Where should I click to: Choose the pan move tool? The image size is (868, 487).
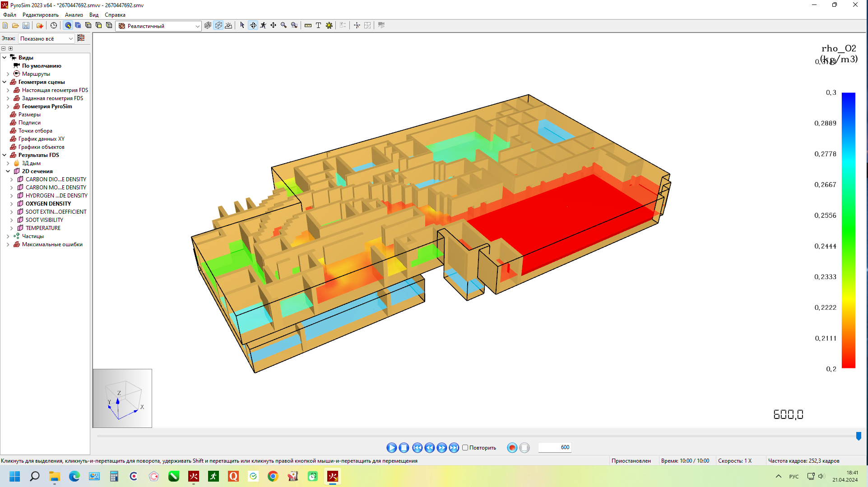pyautogui.click(x=273, y=26)
